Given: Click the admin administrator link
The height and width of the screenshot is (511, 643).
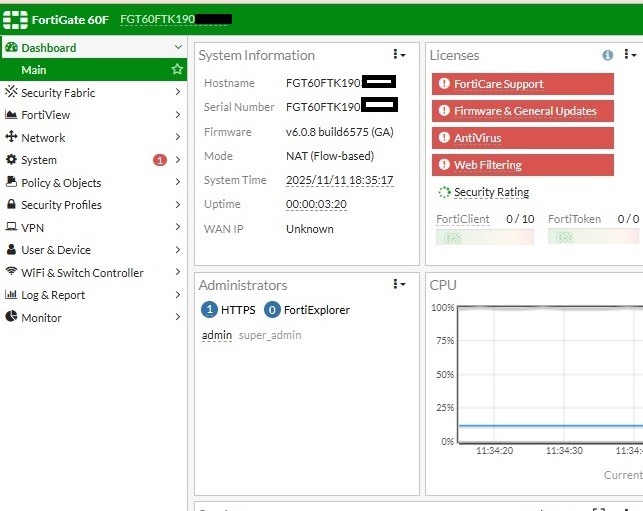Looking at the screenshot, I should [217, 335].
